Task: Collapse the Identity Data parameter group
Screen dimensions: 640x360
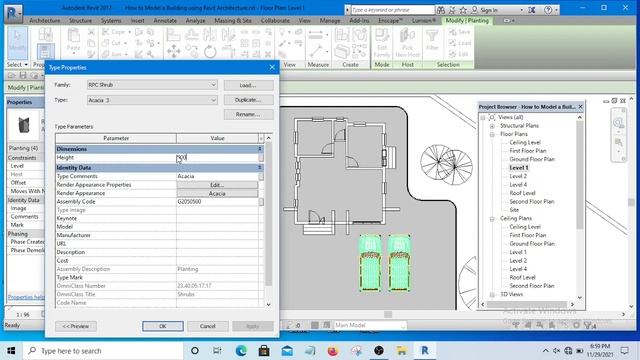Action: coord(260,168)
